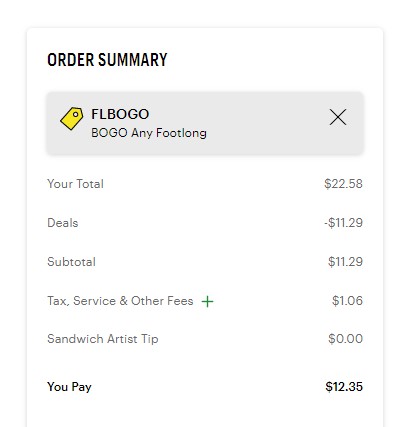The height and width of the screenshot is (427, 394).
Task: Click the -$11.29 deals discount amount
Action: click(x=343, y=223)
